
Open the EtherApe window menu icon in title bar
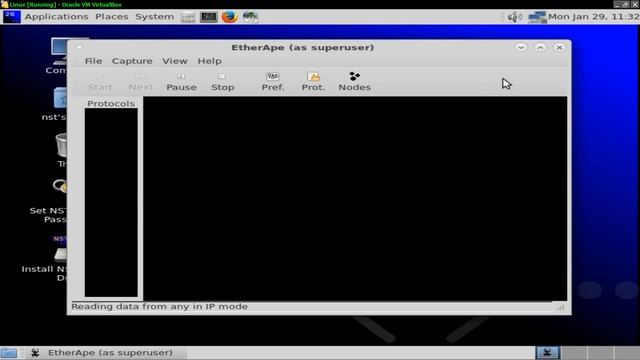pyautogui.click(x=79, y=47)
